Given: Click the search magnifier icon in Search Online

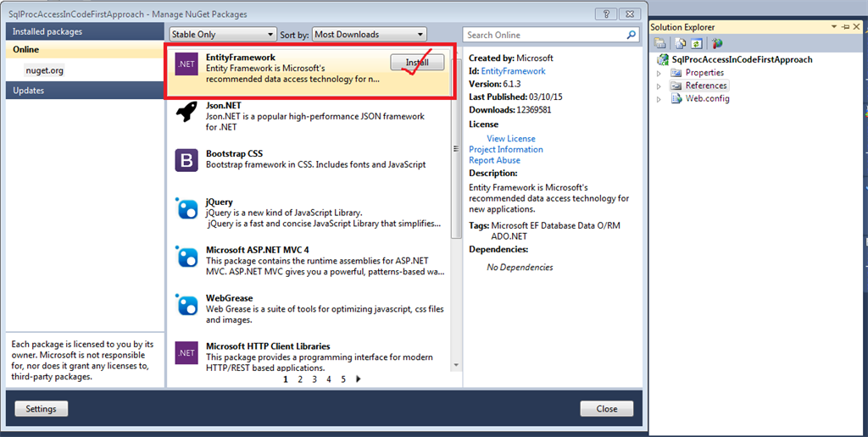Looking at the screenshot, I should (x=631, y=35).
